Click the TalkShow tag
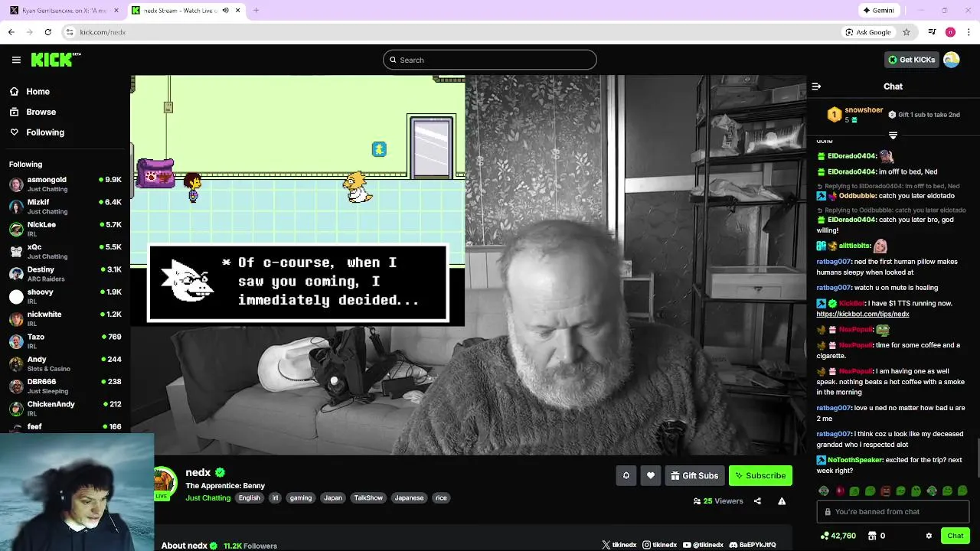Image resolution: width=980 pixels, height=551 pixels. pyautogui.click(x=368, y=498)
